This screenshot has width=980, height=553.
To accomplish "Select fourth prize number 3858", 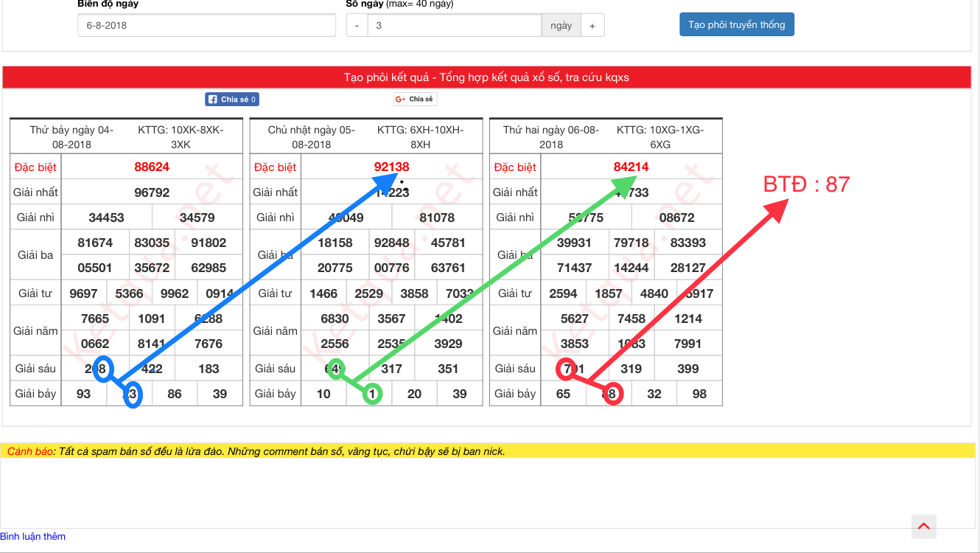I will (x=414, y=293).
